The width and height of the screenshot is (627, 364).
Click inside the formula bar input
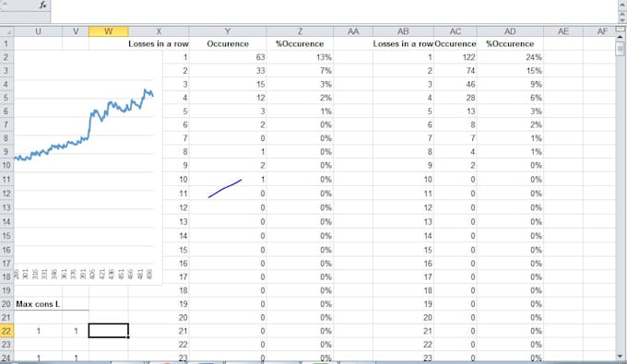(334, 11)
